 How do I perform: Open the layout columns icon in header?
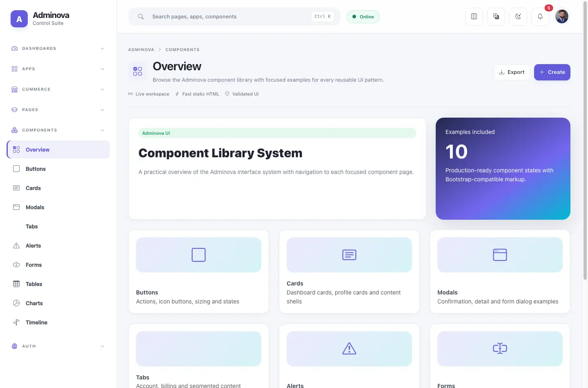[474, 17]
